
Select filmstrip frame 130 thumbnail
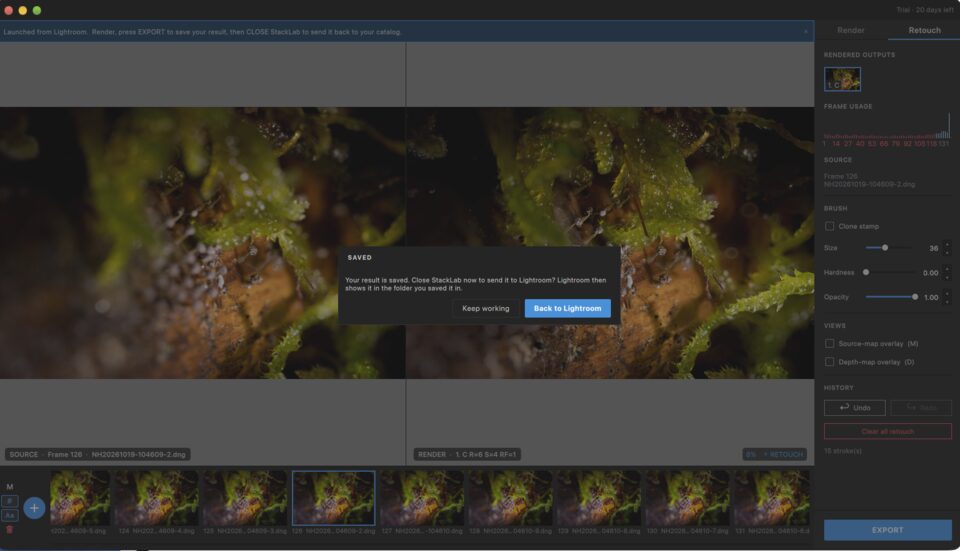[688, 498]
